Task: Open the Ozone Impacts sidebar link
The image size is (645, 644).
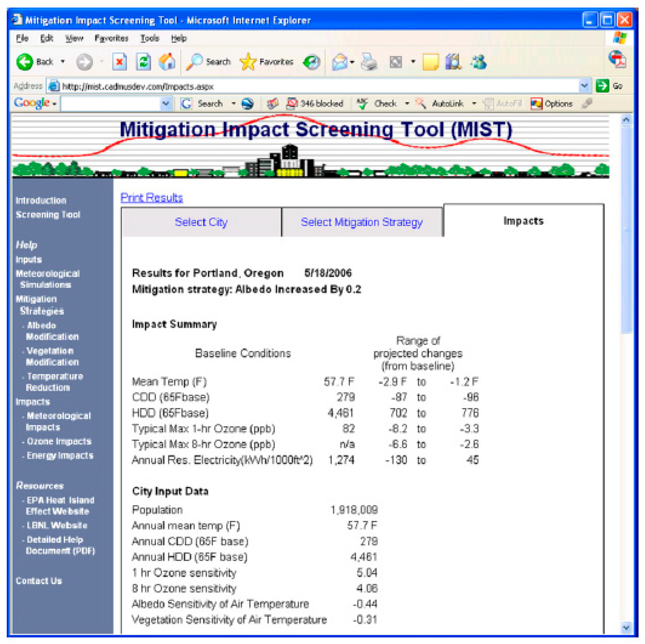Action: [59, 441]
